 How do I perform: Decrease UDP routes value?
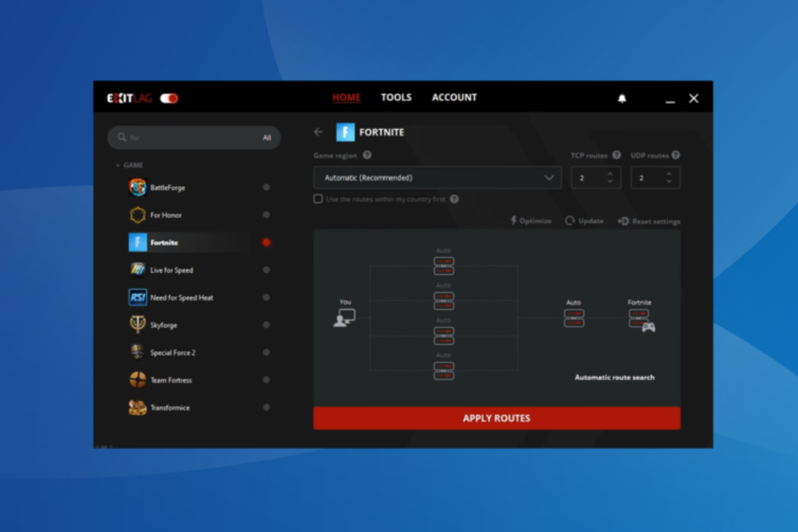(x=669, y=182)
